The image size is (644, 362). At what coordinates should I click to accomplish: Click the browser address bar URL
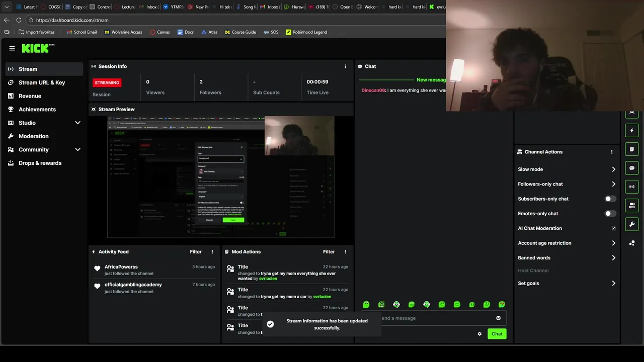point(72,20)
